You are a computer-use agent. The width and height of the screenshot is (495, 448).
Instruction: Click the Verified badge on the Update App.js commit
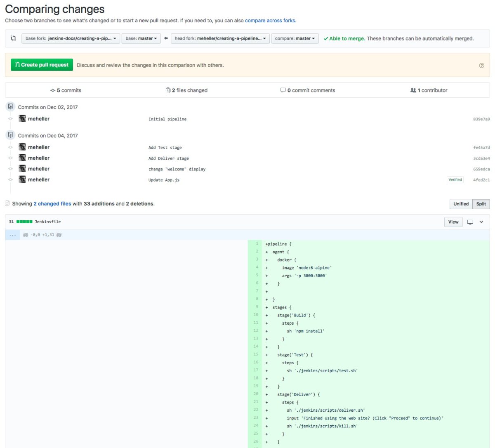(x=455, y=179)
